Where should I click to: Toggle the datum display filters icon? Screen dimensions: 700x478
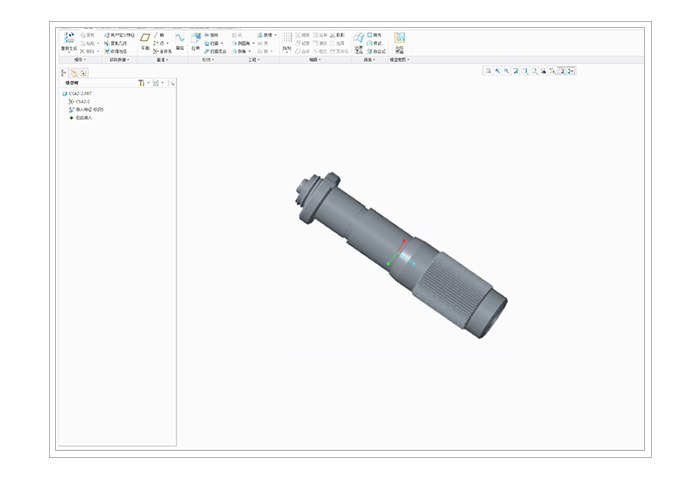point(551,71)
